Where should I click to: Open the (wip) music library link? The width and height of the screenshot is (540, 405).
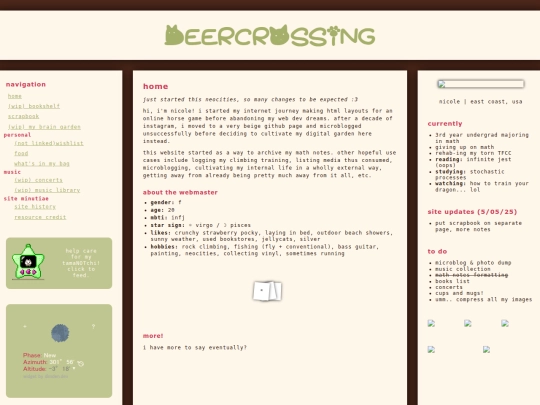(x=47, y=190)
